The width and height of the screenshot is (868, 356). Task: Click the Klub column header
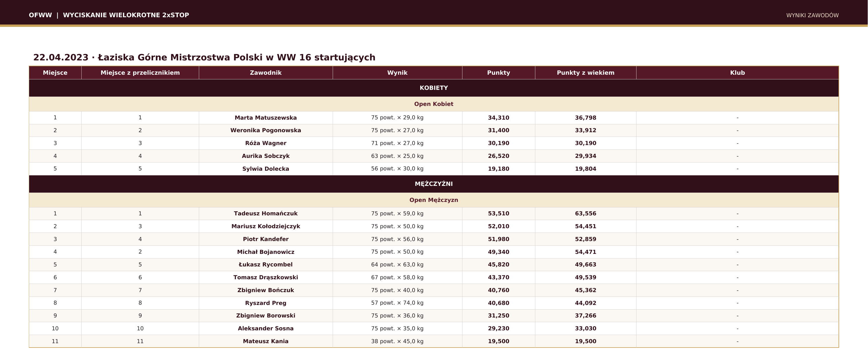(x=737, y=73)
